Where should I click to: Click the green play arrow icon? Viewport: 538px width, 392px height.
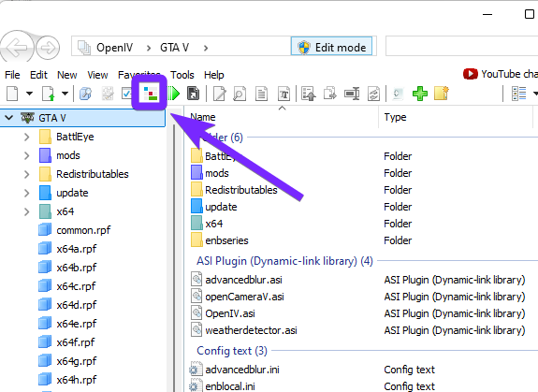click(174, 94)
